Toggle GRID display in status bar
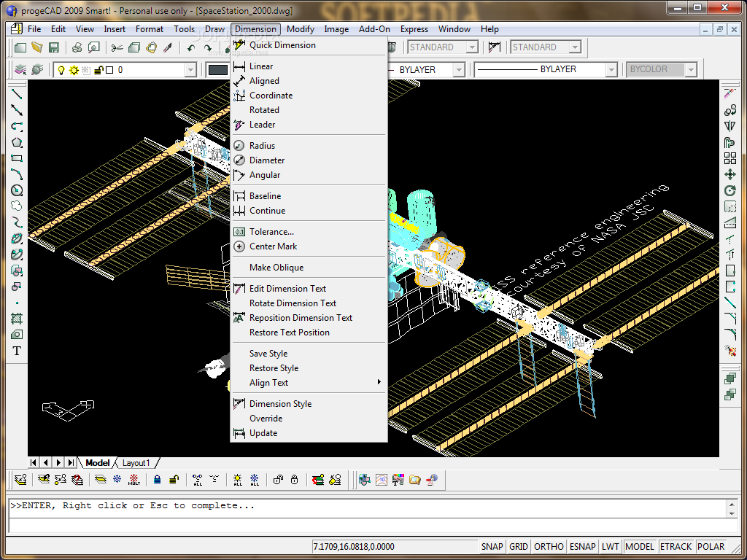Screen dimensions: 747x560 519,547
